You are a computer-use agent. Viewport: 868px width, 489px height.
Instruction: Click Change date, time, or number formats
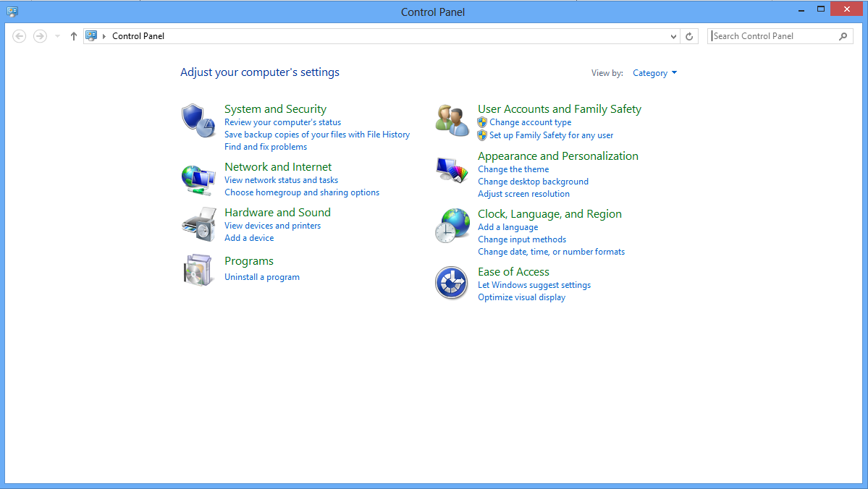coord(551,252)
